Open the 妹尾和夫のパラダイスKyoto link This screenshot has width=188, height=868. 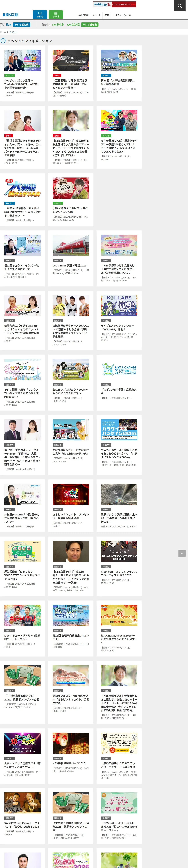pos(23,329)
